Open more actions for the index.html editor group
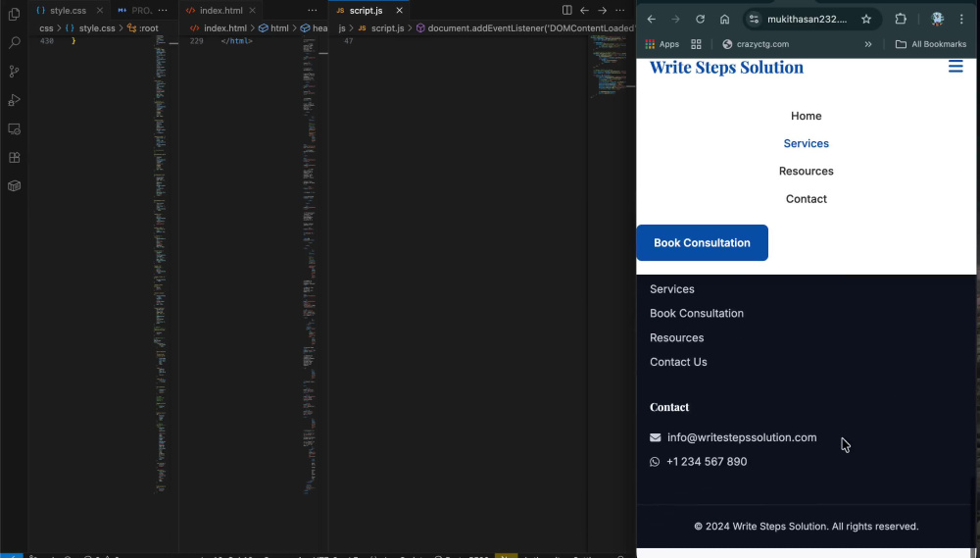980x558 pixels. pos(312,10)
